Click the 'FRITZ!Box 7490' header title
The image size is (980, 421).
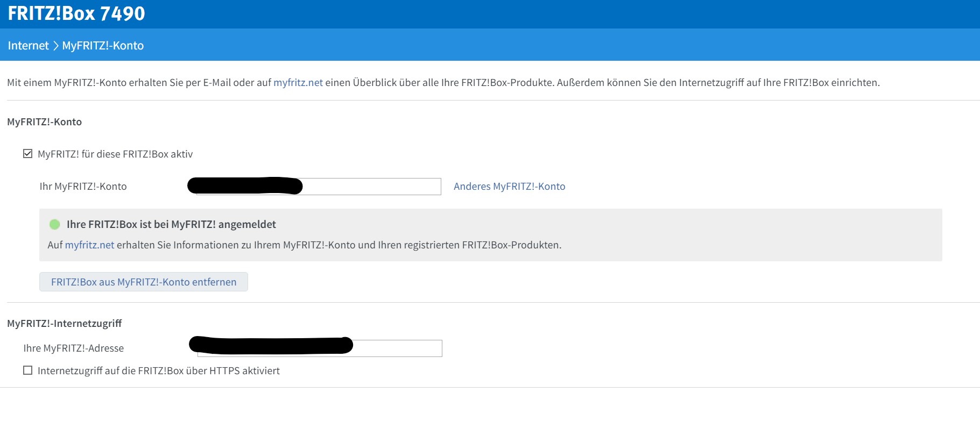(x=76, y=13)
